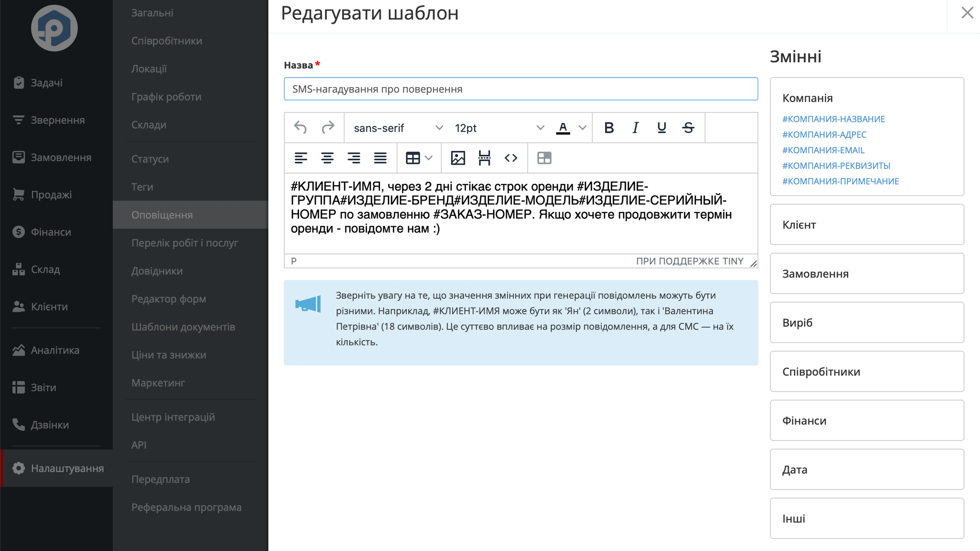Viewport: 980px width, 551px height.
Task: Open Задачі in main sidebar
Action: (x=56, y=83)
